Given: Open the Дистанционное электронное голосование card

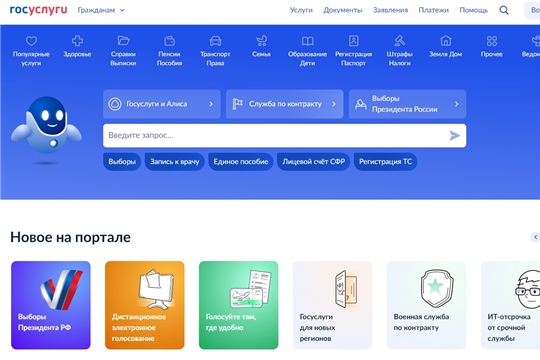Looking at the screenshot, I should 145,305.
